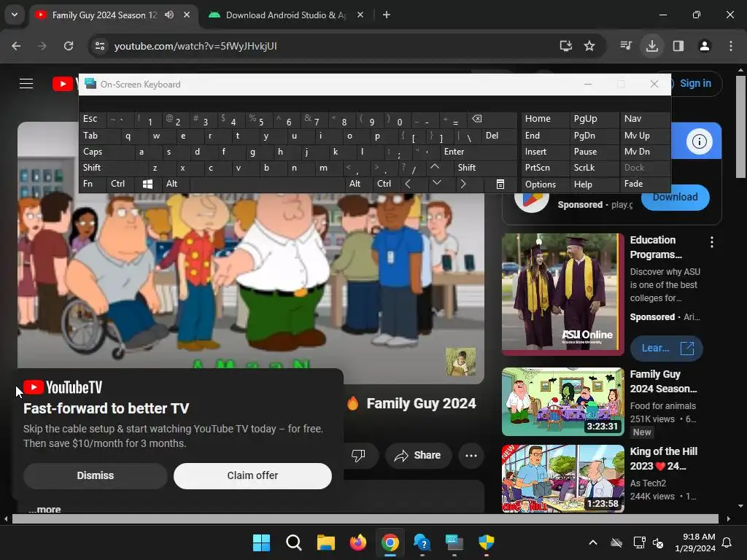Launch Firefox from taskbar
Screen dimensions: 747x560
358,542
